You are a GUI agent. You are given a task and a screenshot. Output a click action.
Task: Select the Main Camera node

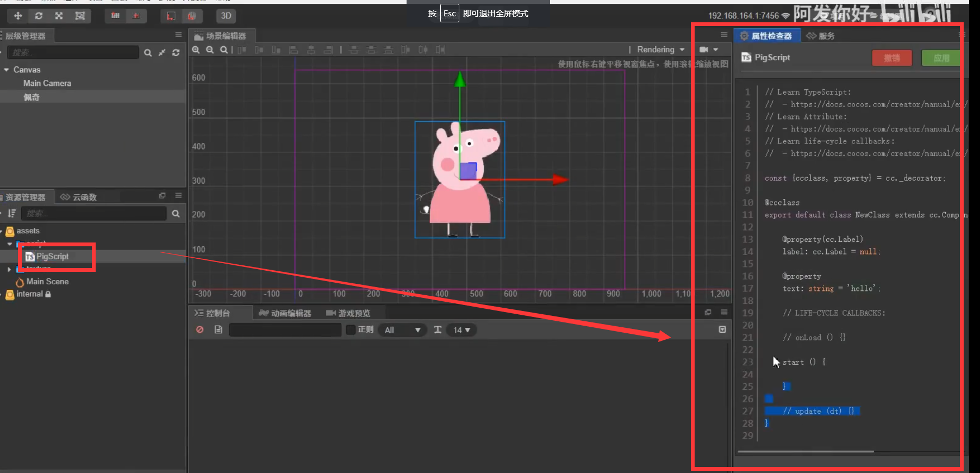[47, 83]
